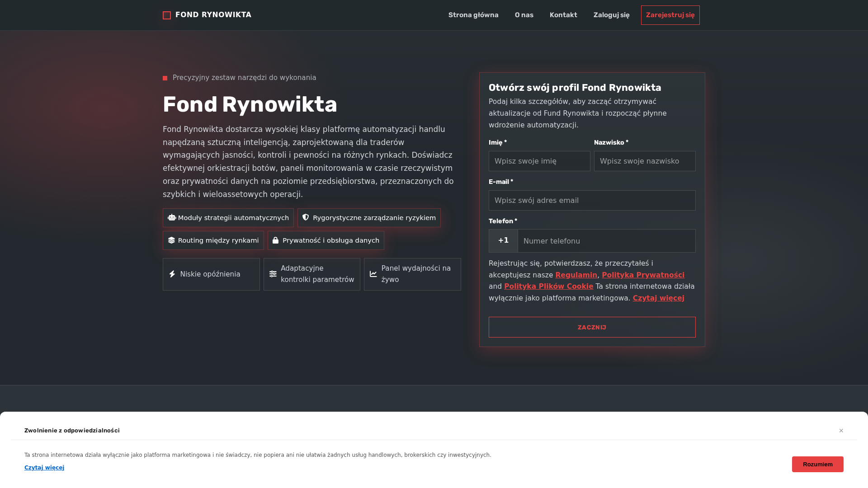The image size is (868, 488).
Task: Open the O nas page
Action: tap(524, 15)
